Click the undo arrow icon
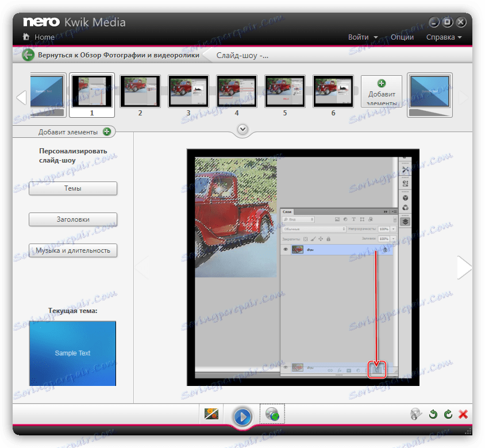The width and height of the screenshot is (485, 448). tap(433, 415)
